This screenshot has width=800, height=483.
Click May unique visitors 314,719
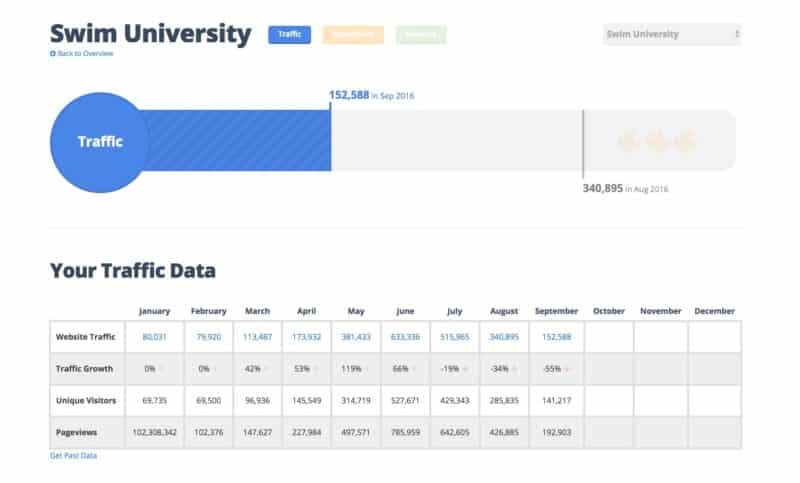point(356,400)
